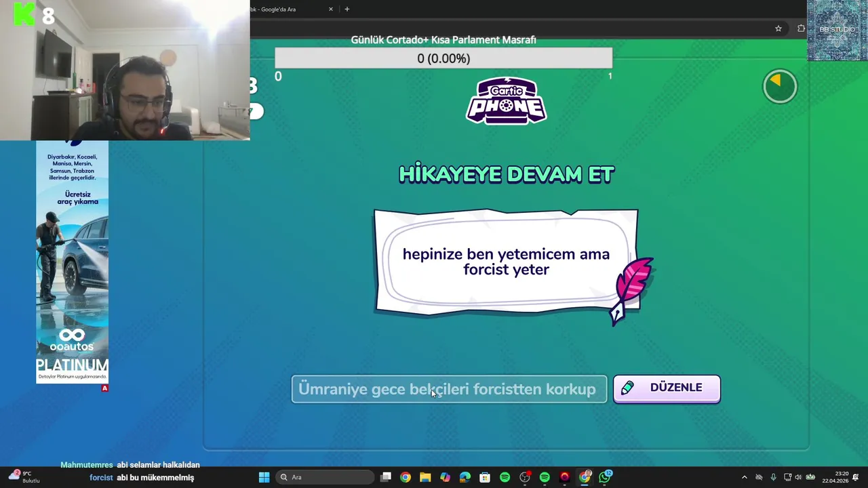Viewport: 868px width, 488px height.
Task: Click the story input field with Ümraniye text
Action: 449,389
